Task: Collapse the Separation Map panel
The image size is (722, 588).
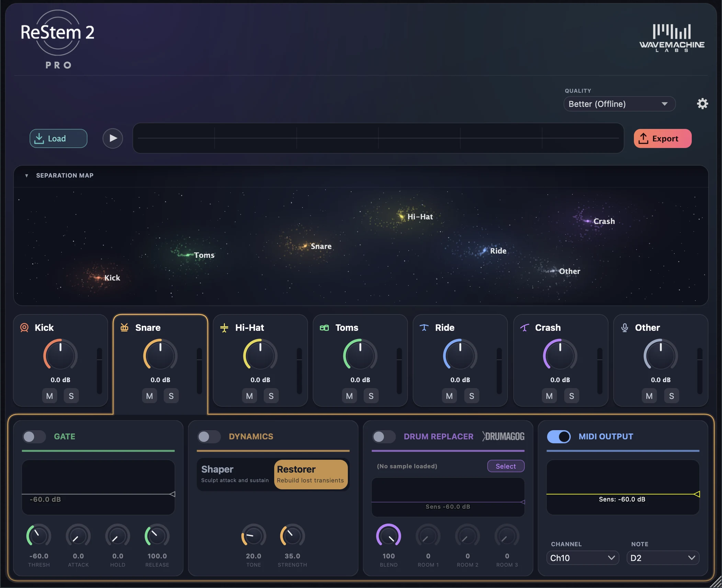Action: click(26, 176)
